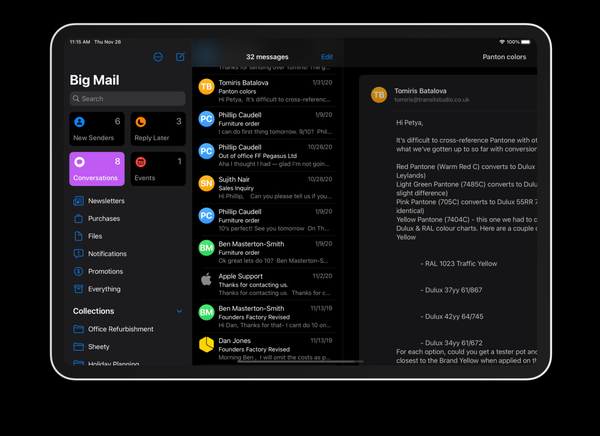Image resolution: width=600 pixels, height=436 pixels.
Task: Collapse the Collections section chevron
Action: 179,311
